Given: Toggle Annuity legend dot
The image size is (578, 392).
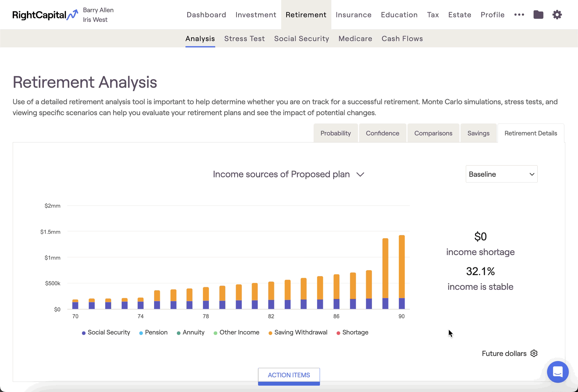Looking at the screenshot, I should point(179,333).
